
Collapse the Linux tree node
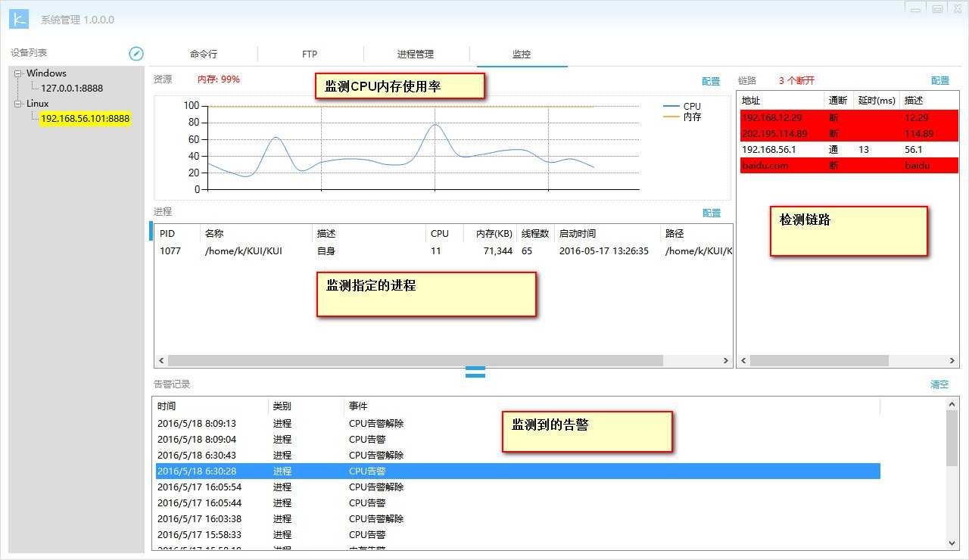(x=18, y=104)
